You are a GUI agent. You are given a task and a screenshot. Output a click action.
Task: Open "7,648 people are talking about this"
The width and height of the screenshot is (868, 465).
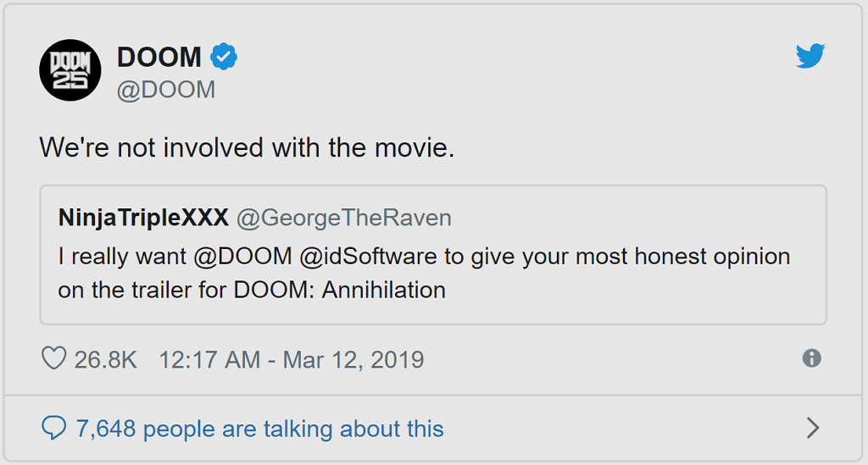[259, 429]
